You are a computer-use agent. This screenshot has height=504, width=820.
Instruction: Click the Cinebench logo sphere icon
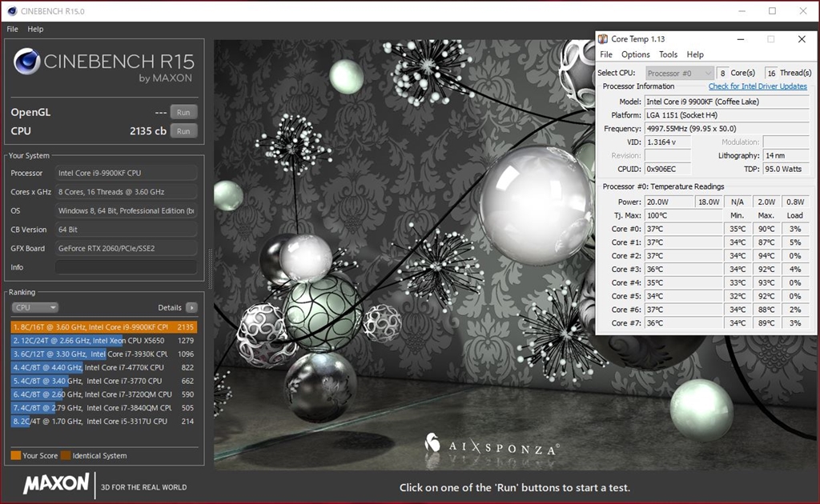26,62
